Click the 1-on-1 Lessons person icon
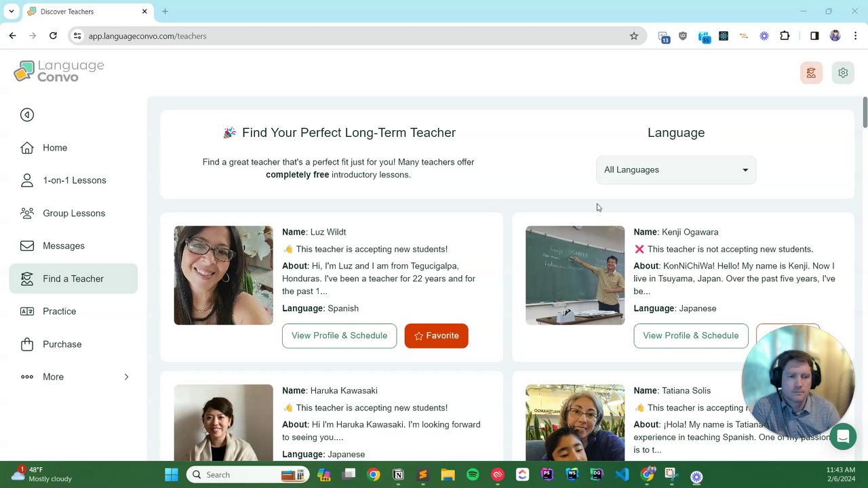The width and height of the screenshot is (868, 488). click(27, 180)
